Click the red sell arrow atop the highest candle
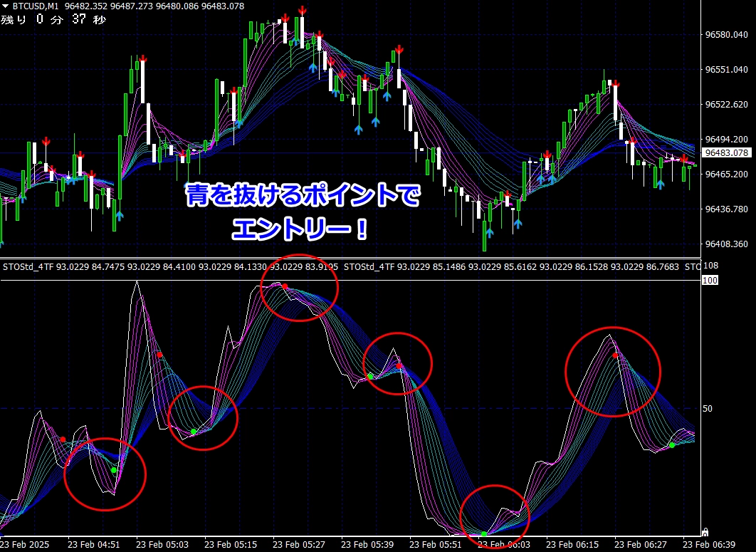The width and height of the screenshot is (756, 552). [x=303, y=10]
